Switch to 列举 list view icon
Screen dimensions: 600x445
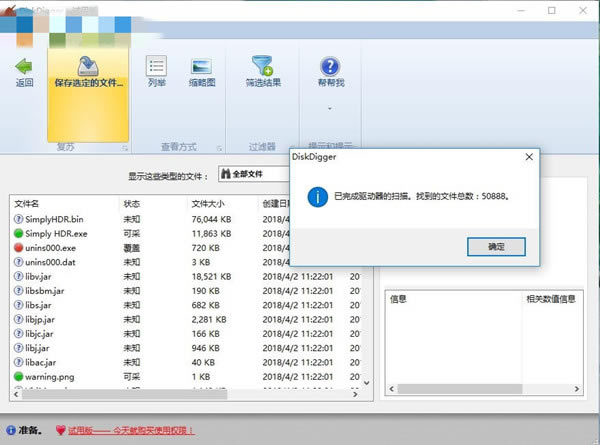pos(157,66)
